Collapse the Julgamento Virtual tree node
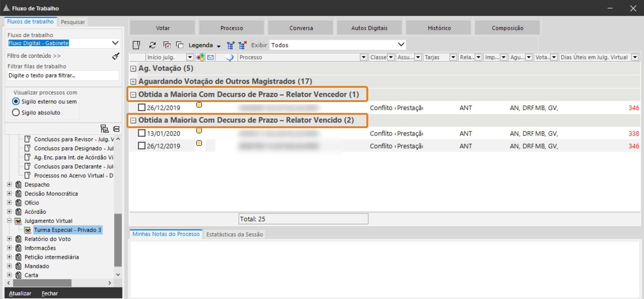644x299 pixels. point(9,220)
